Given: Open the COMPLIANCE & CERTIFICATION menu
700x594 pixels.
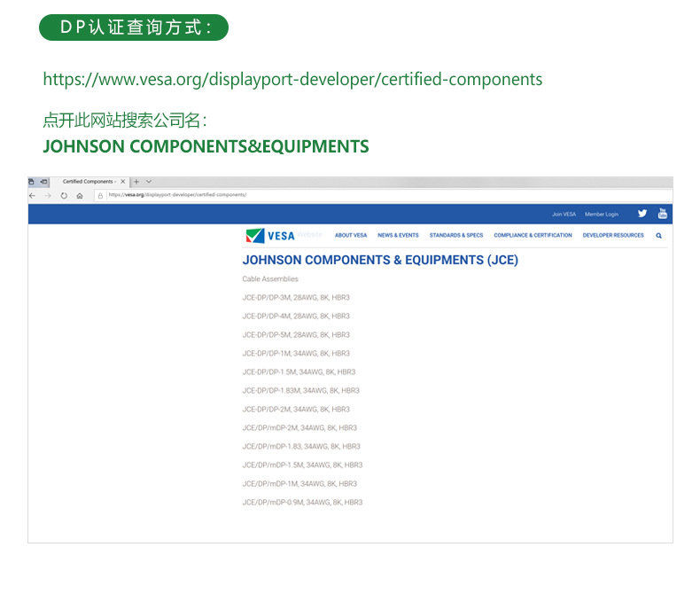Looking at the screenshot, I should pos(533,235).
